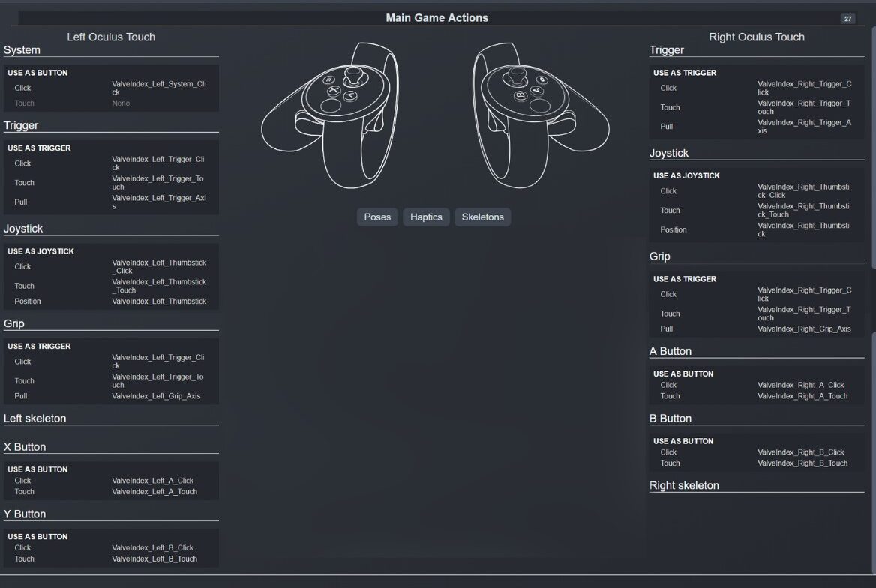Edit USE AS BUTTON mode under X Button
The width and height of the screenshot is (876, 588).
pyautogui.click(x=37, y=469)
